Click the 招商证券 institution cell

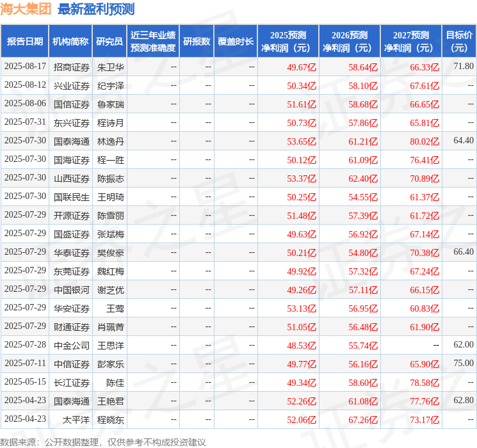point(72,67)
